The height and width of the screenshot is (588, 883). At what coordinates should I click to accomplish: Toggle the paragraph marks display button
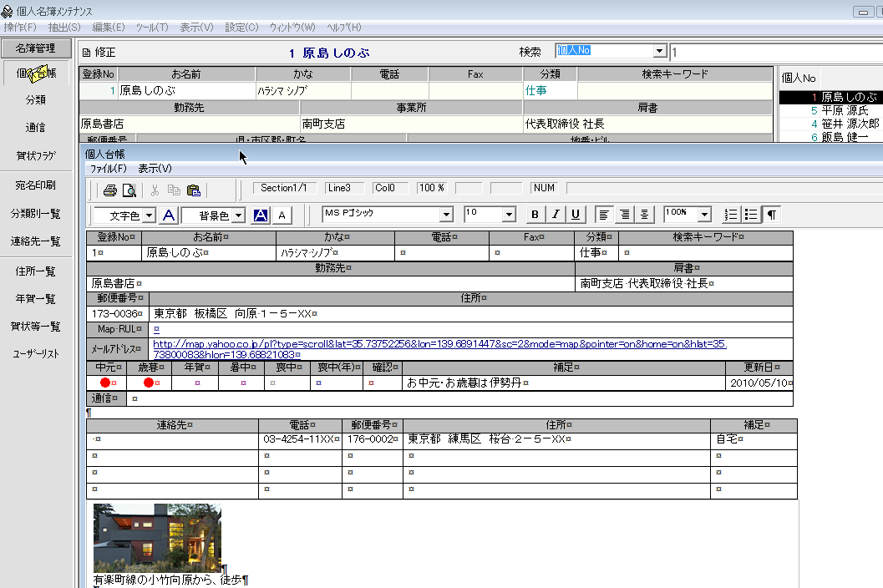[772, 215]
